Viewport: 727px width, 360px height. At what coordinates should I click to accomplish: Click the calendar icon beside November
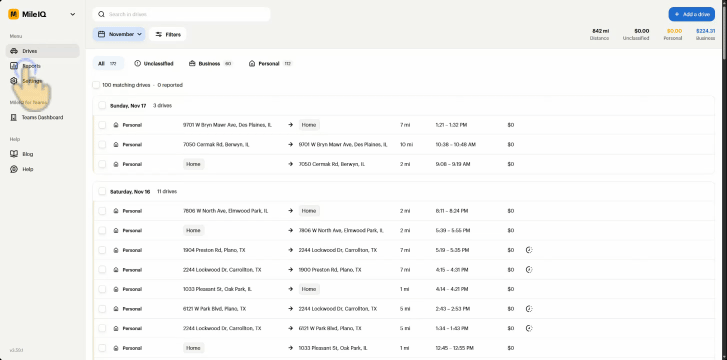(x=102, y=34)
